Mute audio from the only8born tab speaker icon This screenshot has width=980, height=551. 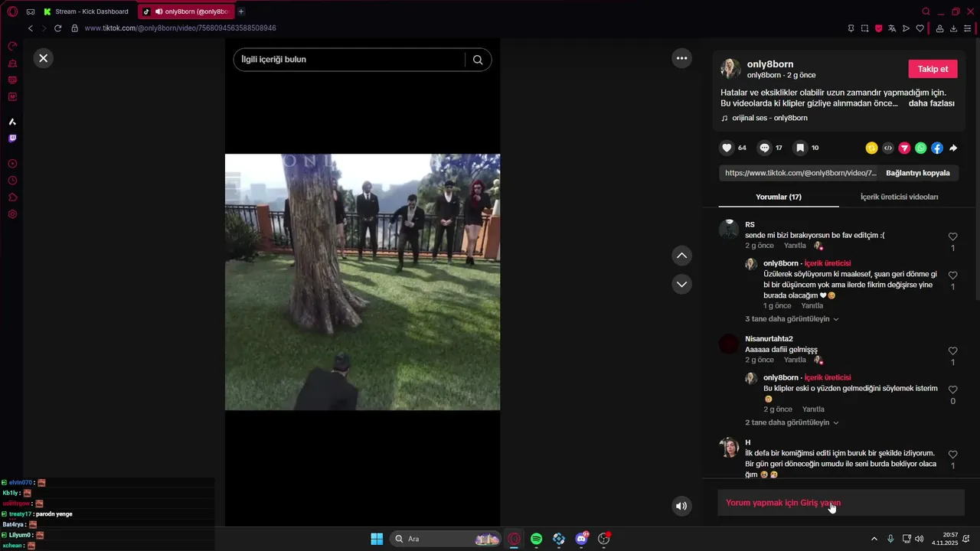pyautogui.click(x=158, y=11)
